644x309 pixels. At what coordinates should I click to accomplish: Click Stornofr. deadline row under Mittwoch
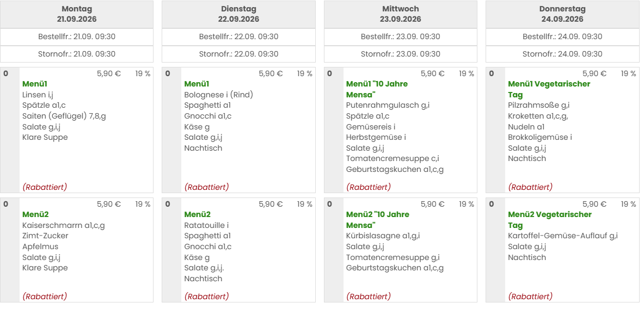(x=401, y=54)
